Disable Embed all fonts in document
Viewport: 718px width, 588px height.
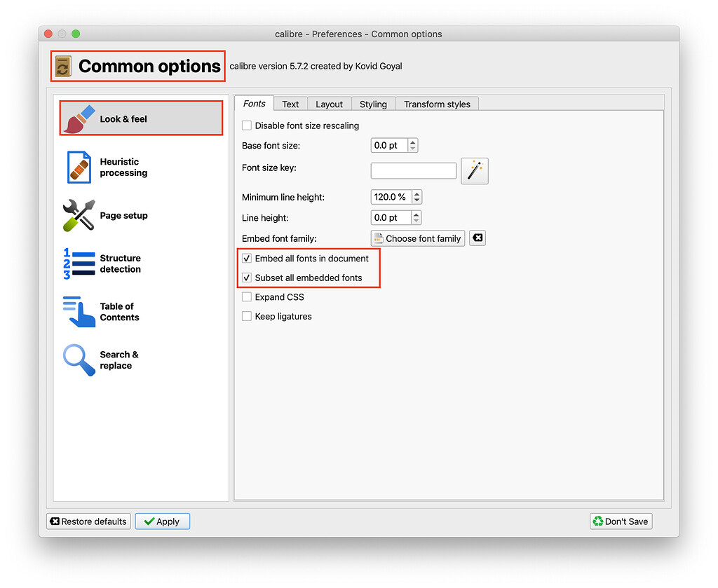(247, 258)
